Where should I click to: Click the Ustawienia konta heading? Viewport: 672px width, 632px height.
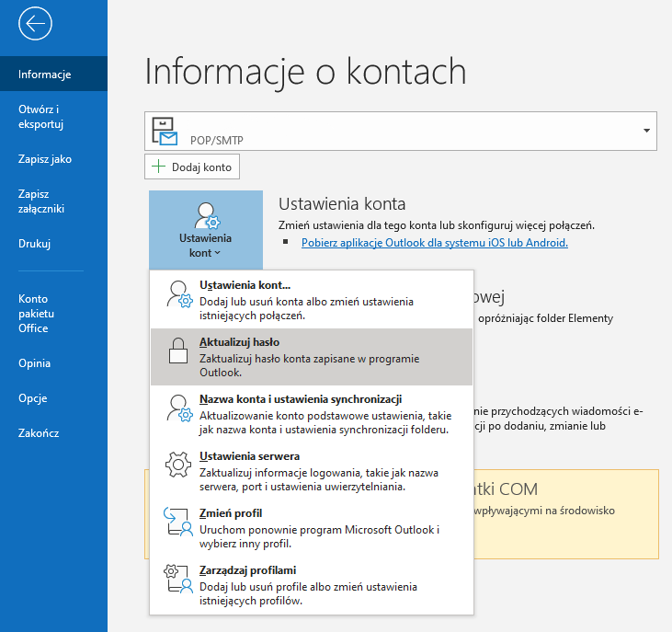[x=342, y=204]
